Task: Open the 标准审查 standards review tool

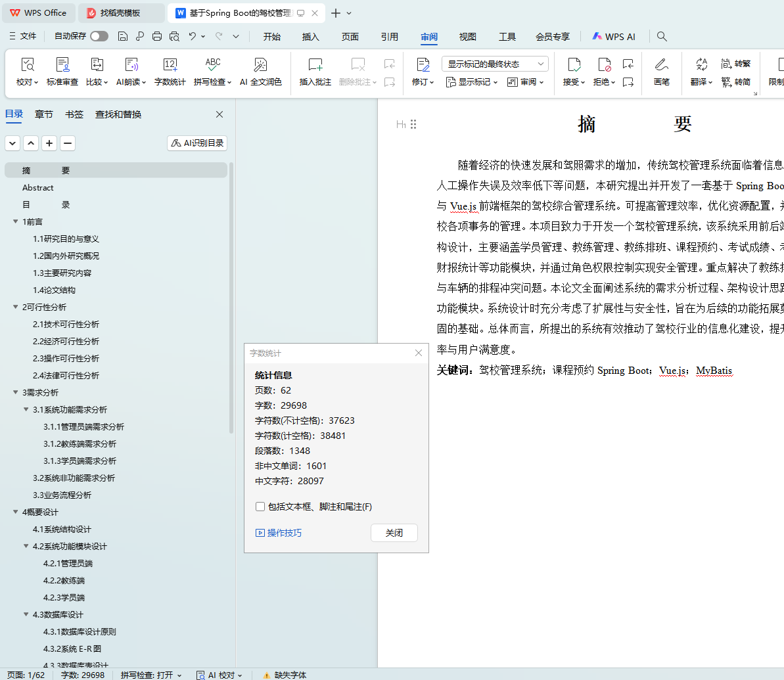Action: coord(62,65)
